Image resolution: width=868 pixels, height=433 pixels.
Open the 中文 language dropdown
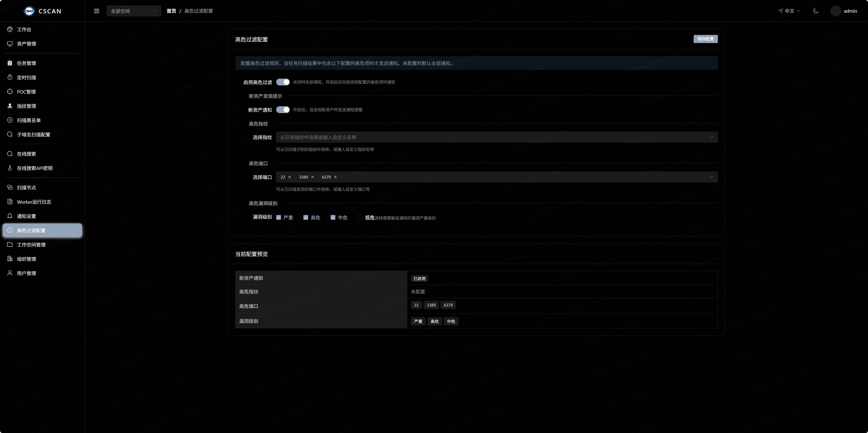pos(789,11)
